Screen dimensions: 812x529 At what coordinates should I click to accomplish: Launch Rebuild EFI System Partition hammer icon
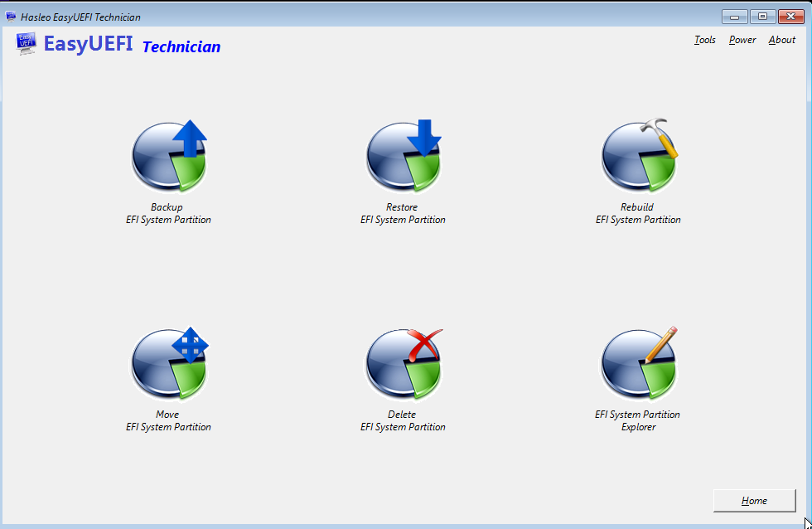640,155
